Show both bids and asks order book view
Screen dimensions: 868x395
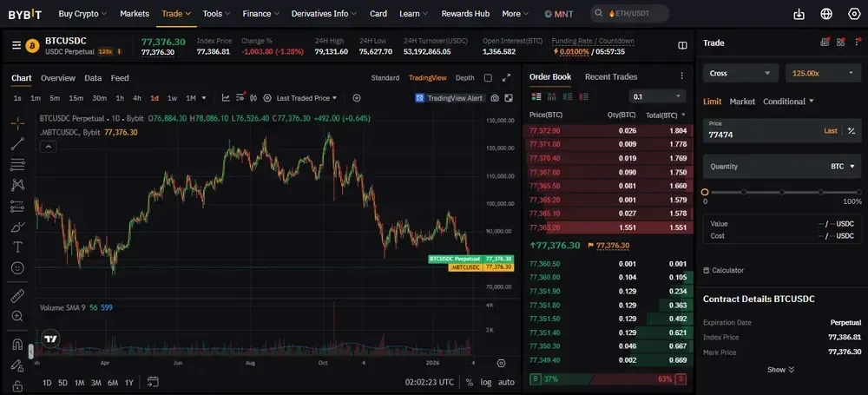[536, 97]
